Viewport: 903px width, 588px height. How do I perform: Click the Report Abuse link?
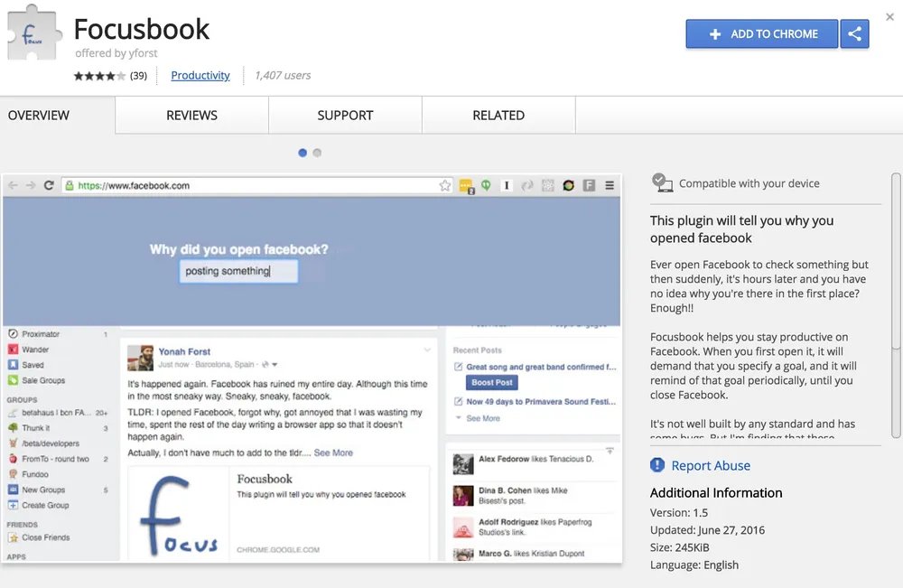coord(711,465)
